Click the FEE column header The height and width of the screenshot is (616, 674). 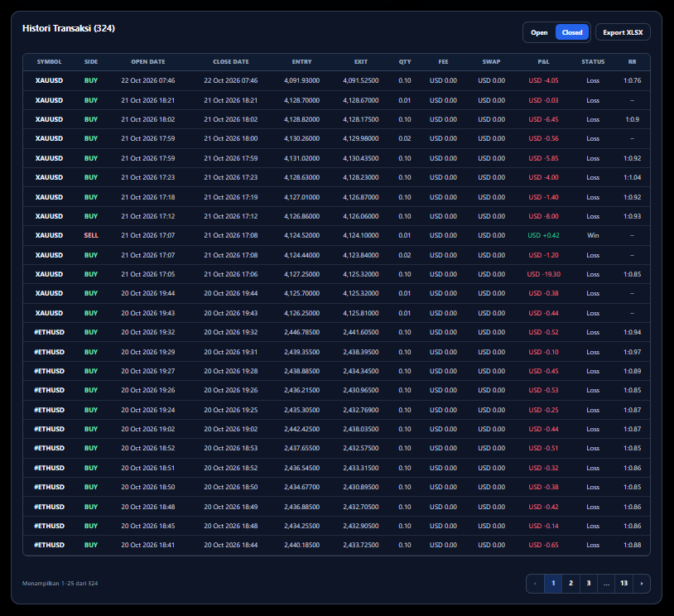tap(443, 62)
